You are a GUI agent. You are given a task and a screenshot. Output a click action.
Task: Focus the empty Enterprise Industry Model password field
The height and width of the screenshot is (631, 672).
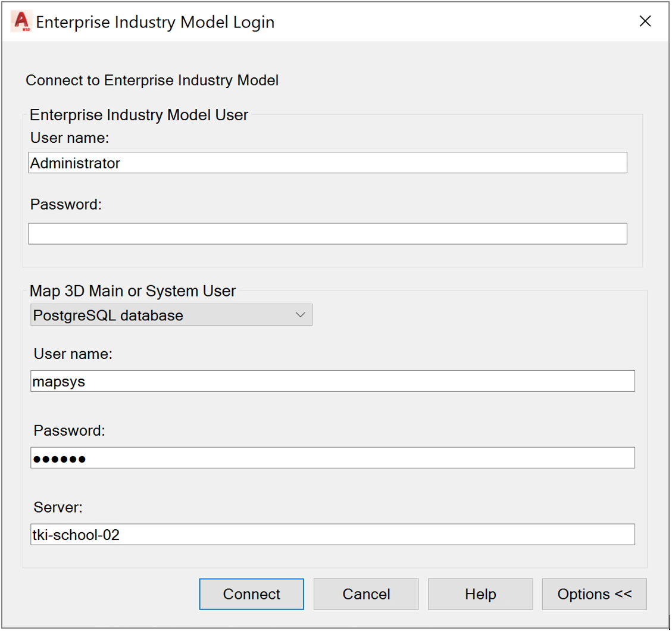click(327, 233)
